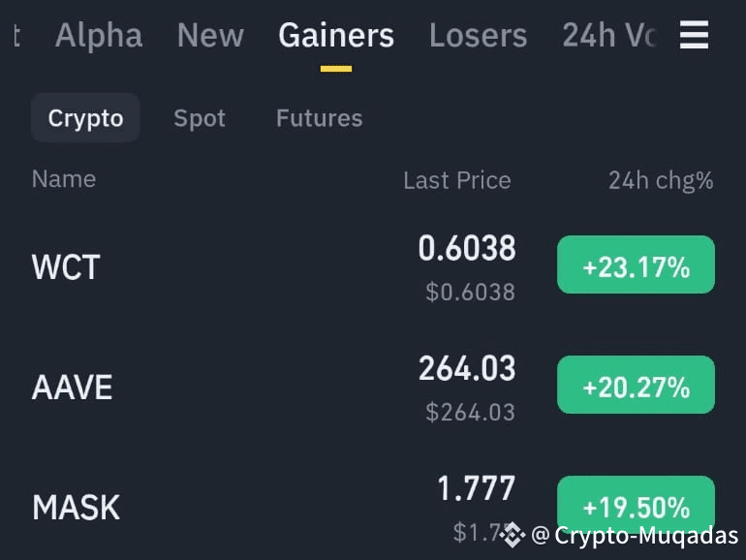746x560 pixels.
Task: Sort by 24h chg% column header
Action: point(661,181)
